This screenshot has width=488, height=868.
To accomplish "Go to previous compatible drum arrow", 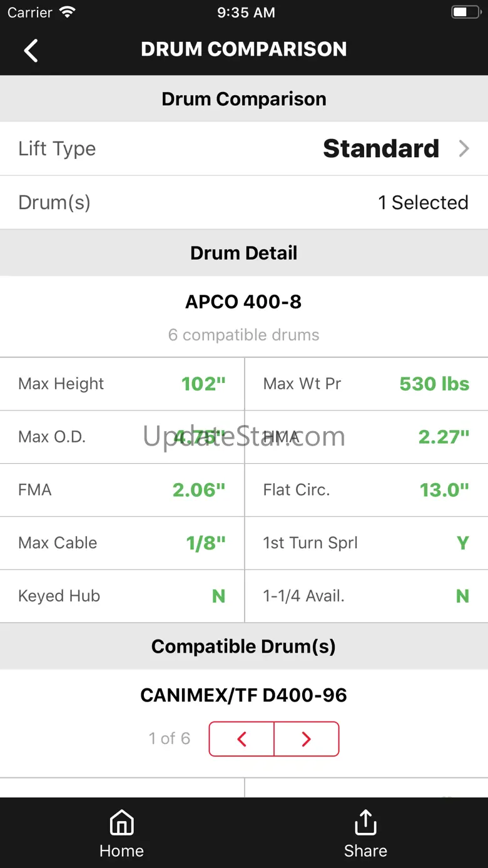I will pyautogui.click(x=241, y=739).
